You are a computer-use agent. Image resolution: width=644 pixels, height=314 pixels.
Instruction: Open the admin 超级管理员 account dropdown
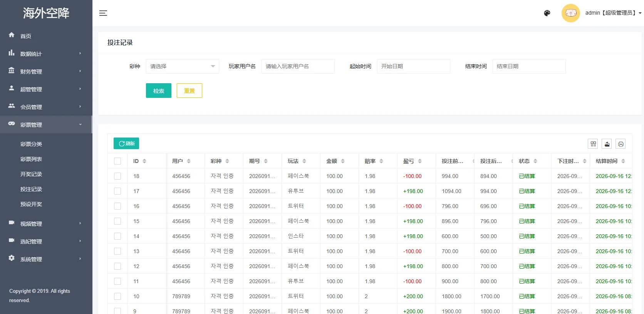coord(613,13)
